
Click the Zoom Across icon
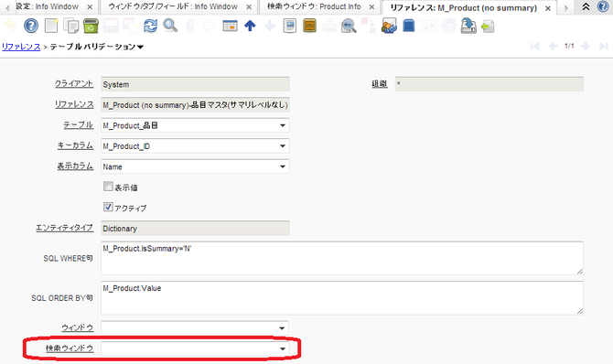pyautogui.click(x=349, y=27)
